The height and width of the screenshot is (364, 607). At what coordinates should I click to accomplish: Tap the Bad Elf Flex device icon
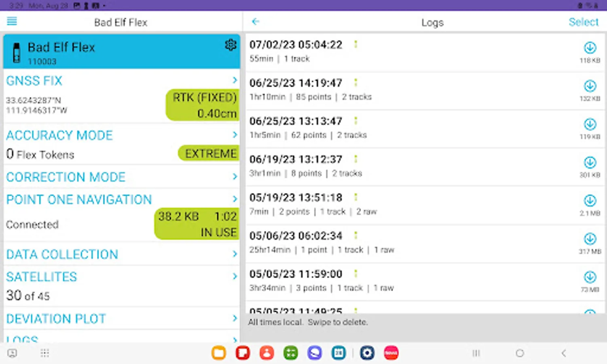point(17,53)
